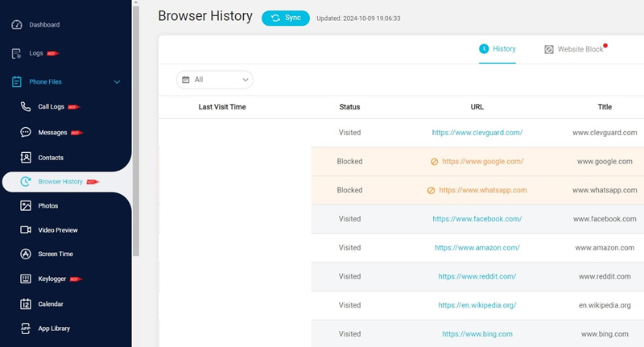Open Contacts in the sidebar

pos(51,158)
